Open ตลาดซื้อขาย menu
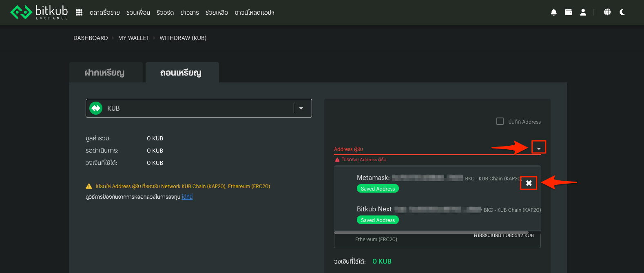 (x=105, y=13)
